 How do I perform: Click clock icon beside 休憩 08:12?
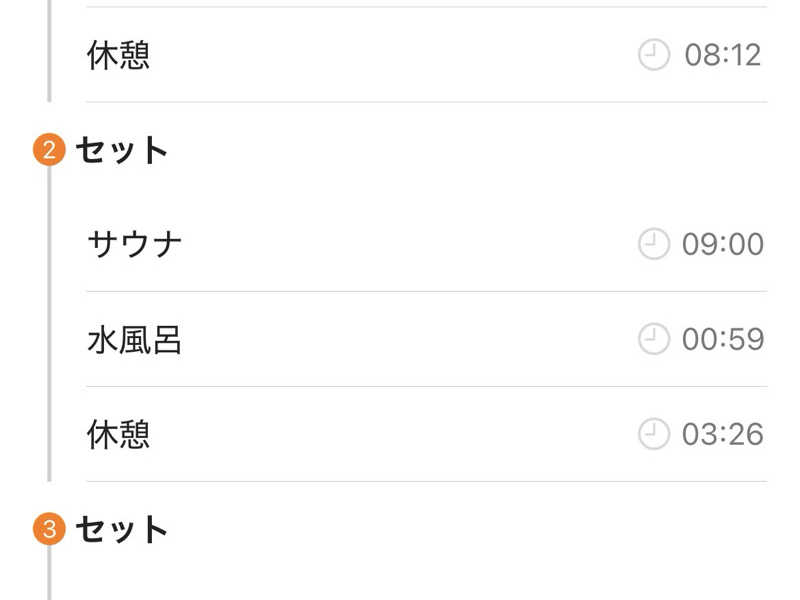[x=654, y=54]
